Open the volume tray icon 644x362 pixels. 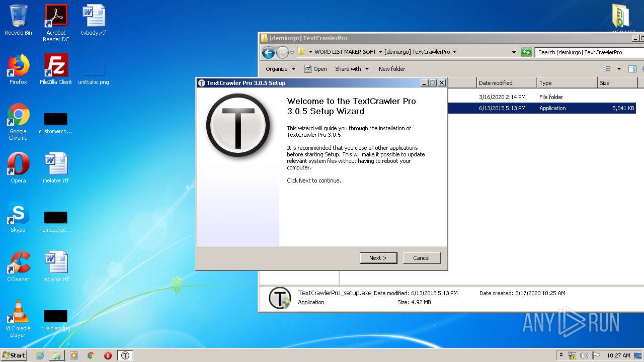[x=584, y=355]
